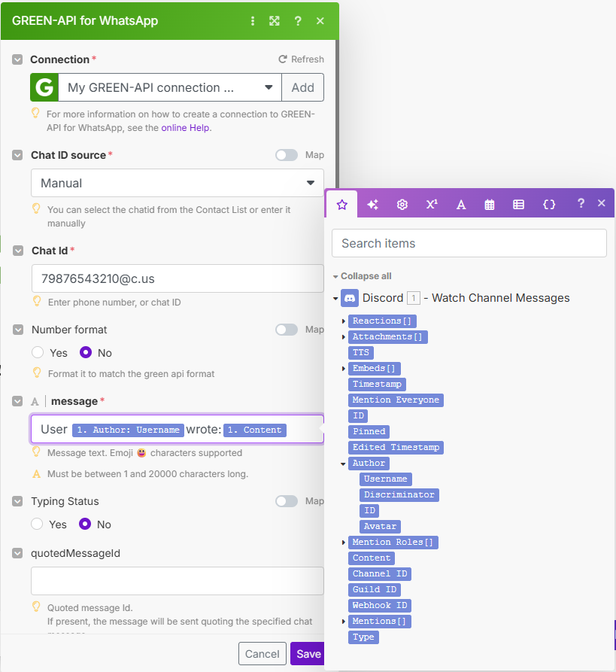Screen dimensions: 616x672
Task: Click the Save button
Action: click(308, 653)
